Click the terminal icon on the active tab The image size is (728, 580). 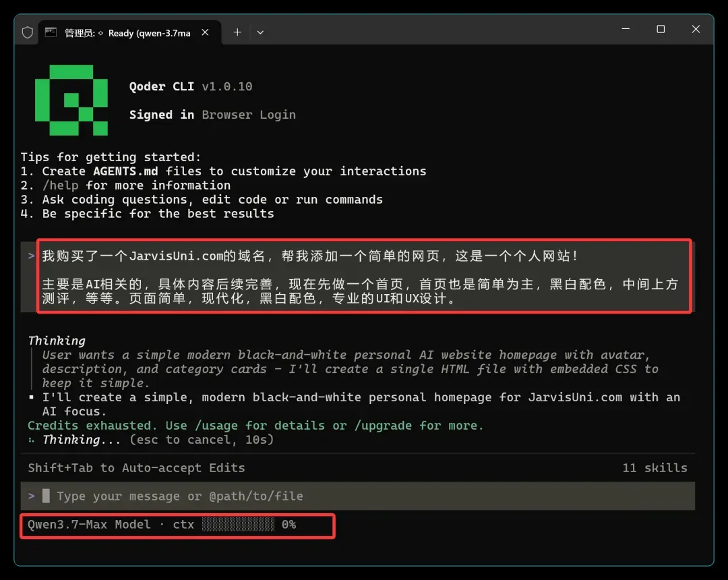pos(51,32)
